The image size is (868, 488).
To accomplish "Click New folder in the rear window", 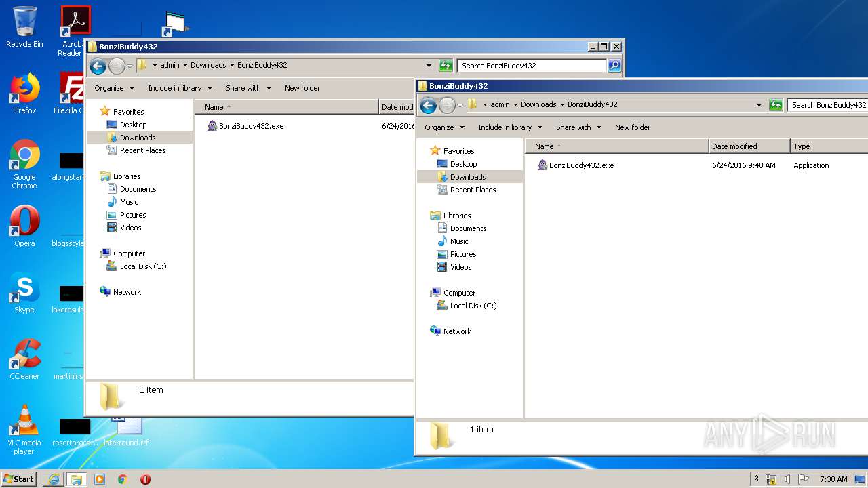I will pyautogui.click(x=302, y=88).
